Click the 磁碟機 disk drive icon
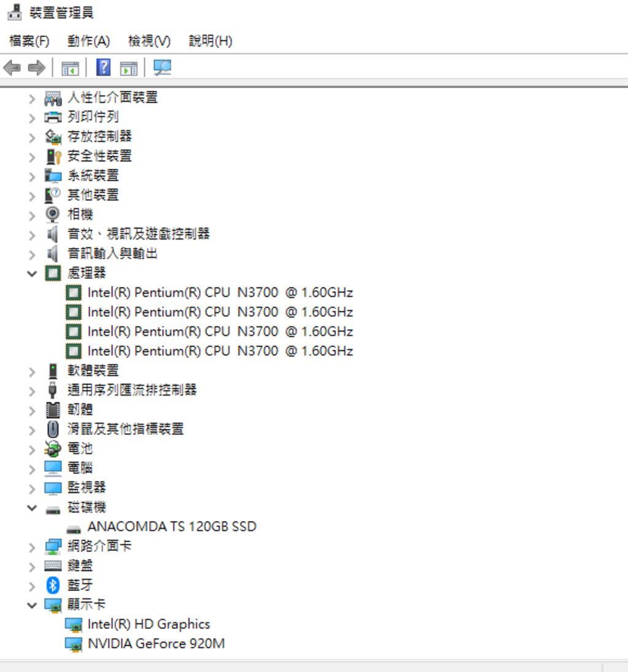This screenshot has height=672, width=628. point(53,510)
